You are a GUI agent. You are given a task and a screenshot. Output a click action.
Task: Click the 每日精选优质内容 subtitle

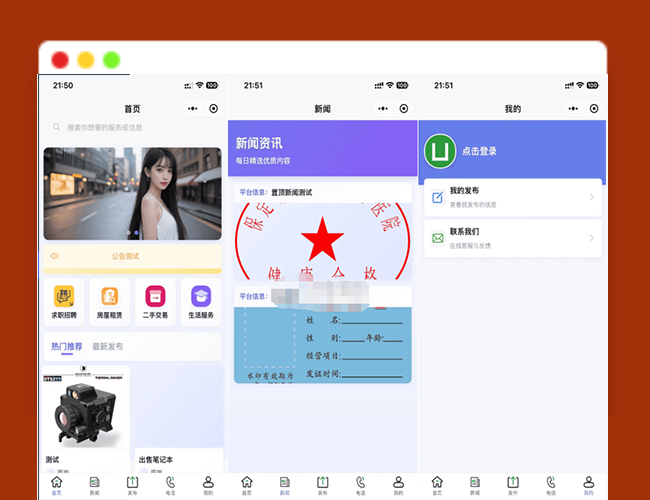pyautogui.click(x=263, y=160)
